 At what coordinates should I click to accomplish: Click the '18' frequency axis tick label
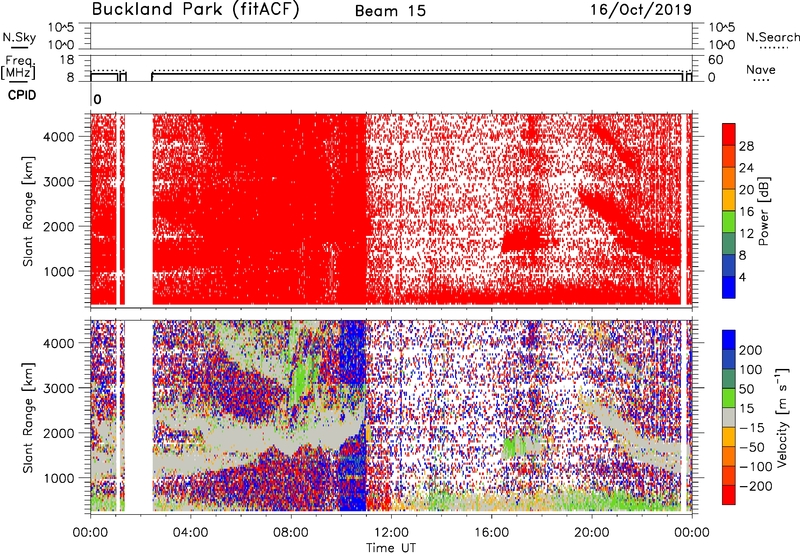tap(67, 60)
